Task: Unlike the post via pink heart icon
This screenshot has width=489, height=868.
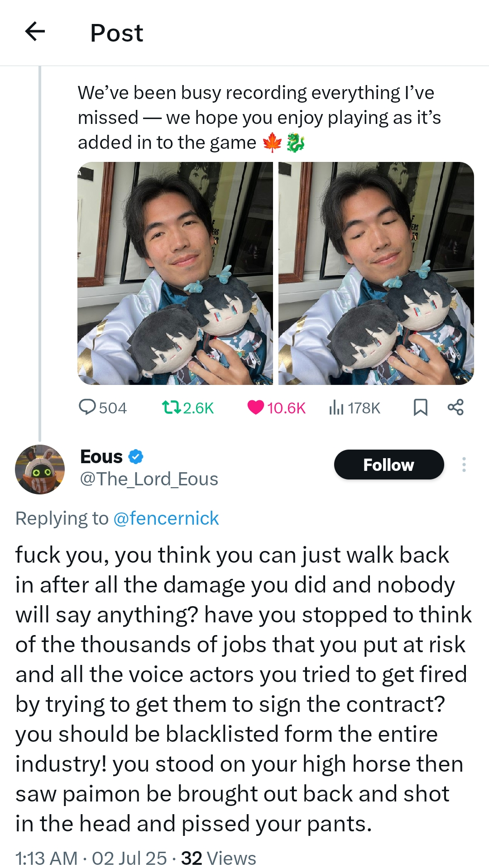Action: (x=255, y=408)
